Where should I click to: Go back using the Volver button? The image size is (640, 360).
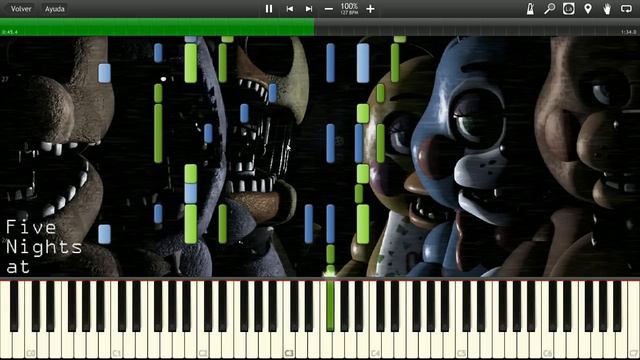21,9
